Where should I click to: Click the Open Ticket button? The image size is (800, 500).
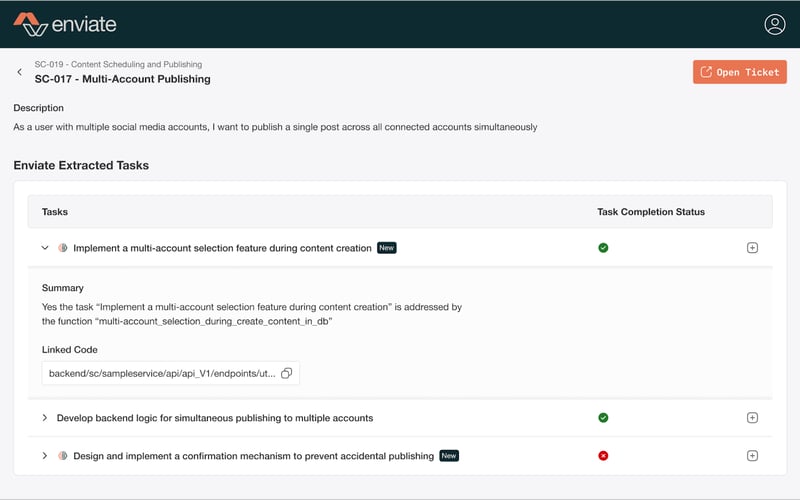coord(739,72)
